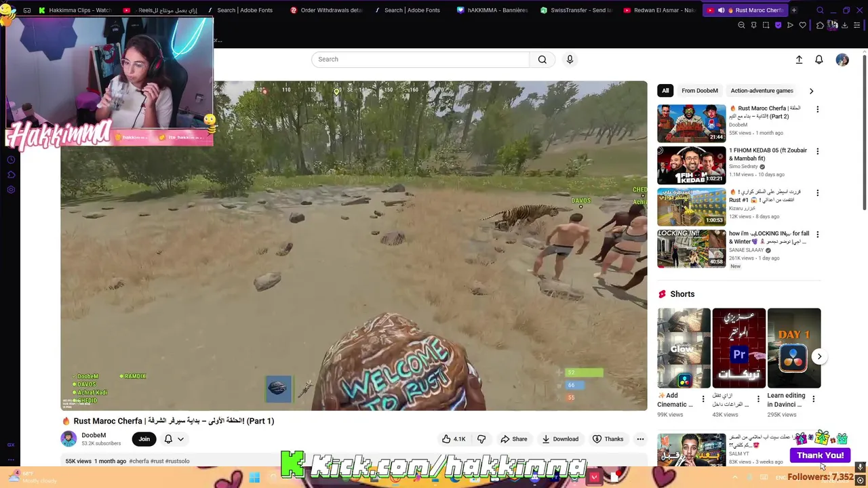Like the video with thumbs up 4.1K
This screenshot has height=488, width=868.
454,439
